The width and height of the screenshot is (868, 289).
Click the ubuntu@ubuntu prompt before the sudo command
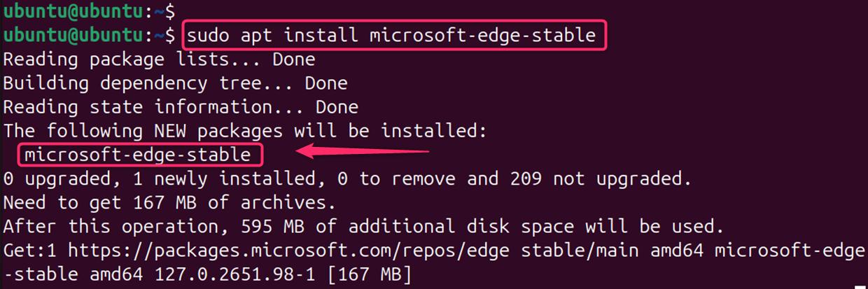pyautogui.click(x=84, y=36)
